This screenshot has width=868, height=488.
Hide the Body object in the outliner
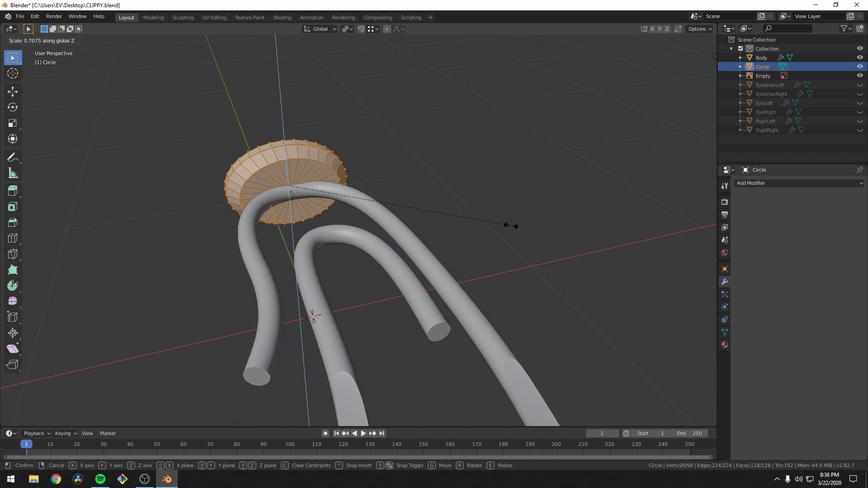tap(860, 57)
